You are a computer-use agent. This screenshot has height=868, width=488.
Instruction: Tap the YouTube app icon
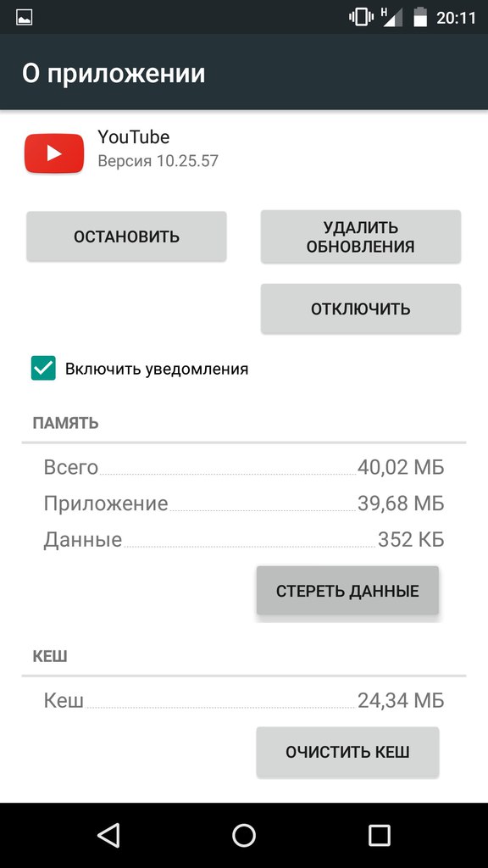(53, 153)
